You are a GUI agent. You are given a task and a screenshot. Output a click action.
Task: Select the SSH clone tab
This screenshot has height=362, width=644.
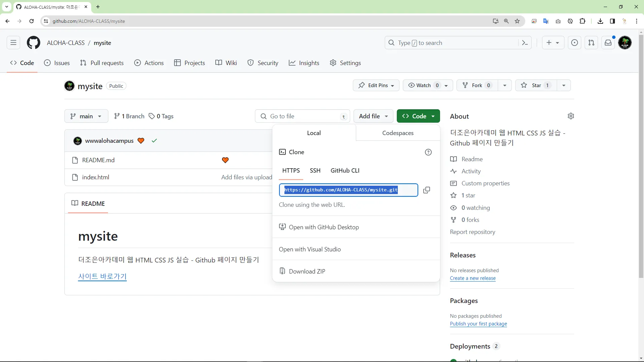(315, 171)
